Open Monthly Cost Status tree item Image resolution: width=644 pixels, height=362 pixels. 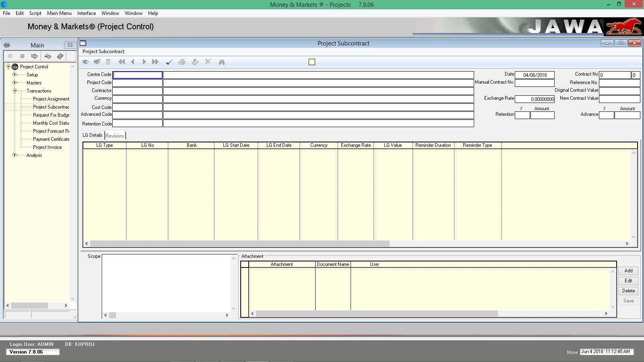(x=51, y=123)
